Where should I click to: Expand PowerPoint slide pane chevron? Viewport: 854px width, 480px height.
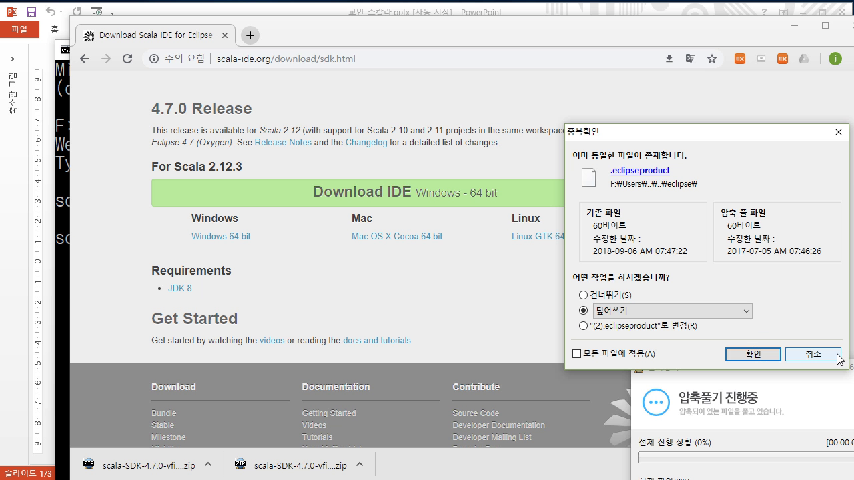coord(12,59)
